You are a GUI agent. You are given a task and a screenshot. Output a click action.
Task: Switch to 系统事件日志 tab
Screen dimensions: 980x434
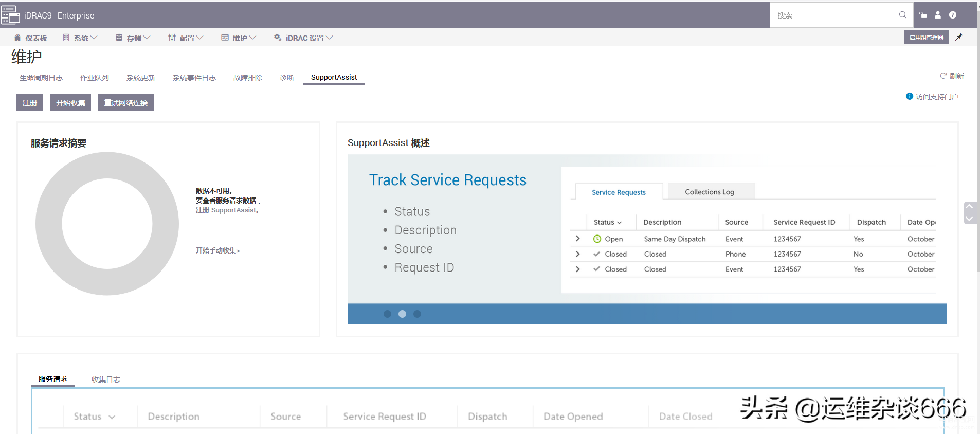tap(194, 78)
